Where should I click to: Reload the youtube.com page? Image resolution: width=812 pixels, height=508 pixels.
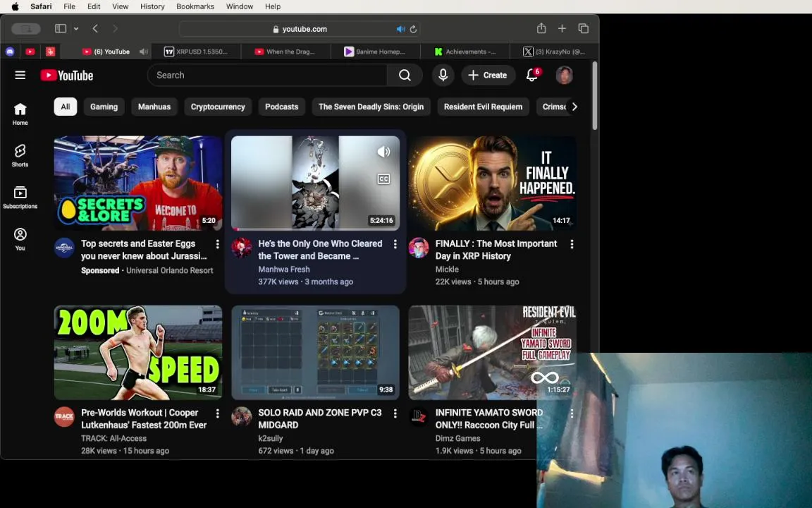[x=413, y=29]
